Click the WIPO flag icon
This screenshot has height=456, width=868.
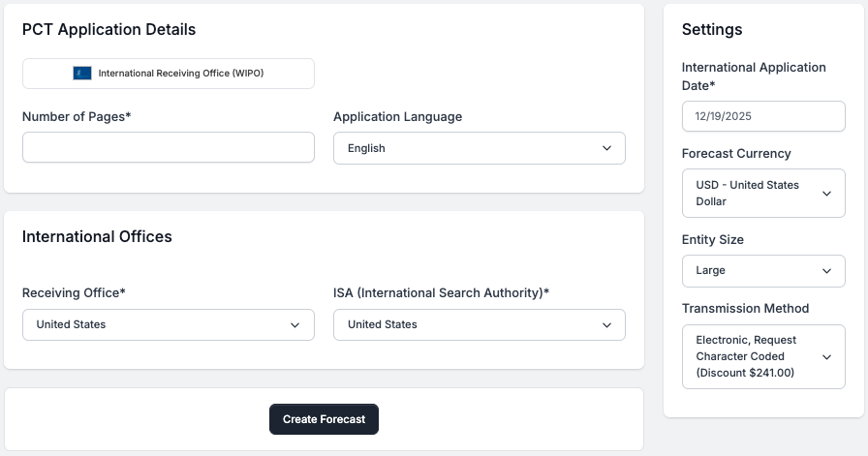81,74
